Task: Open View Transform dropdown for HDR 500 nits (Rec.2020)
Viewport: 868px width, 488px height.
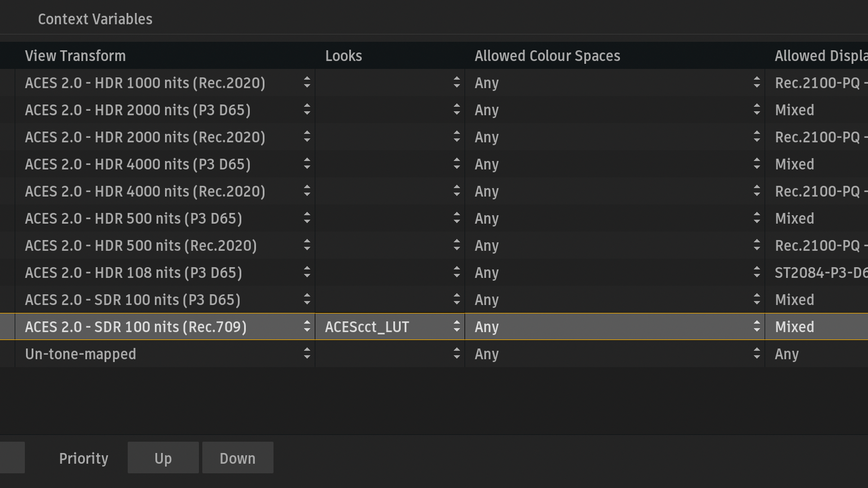Action: point(307,246)
